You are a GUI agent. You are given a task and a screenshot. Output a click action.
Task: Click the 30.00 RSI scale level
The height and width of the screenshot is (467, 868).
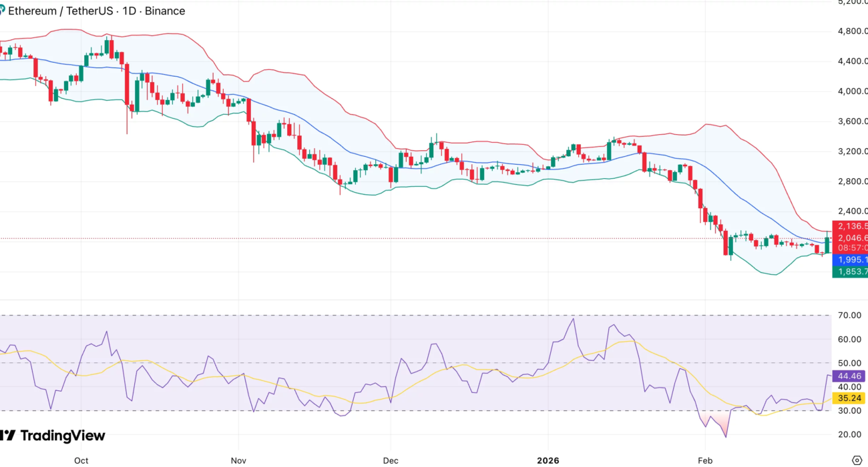point(849,410)
